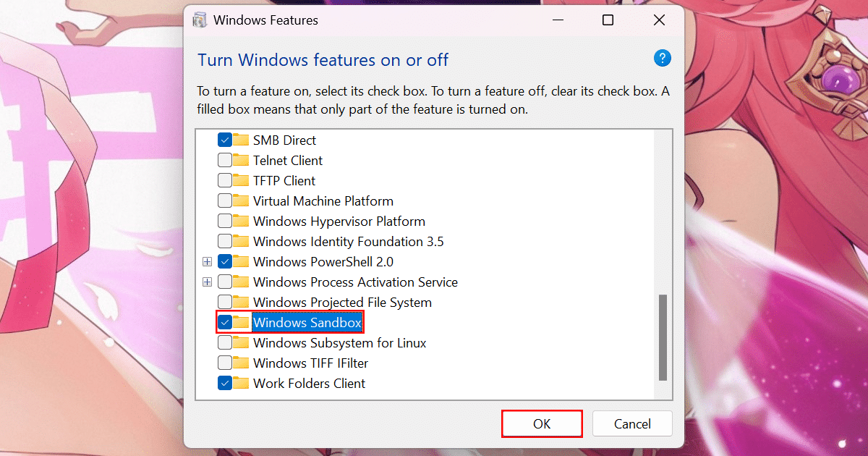Click the Windows TIFF IFilter folder icon
Viewport: 868px width, 456px height.
click(241, 363)
